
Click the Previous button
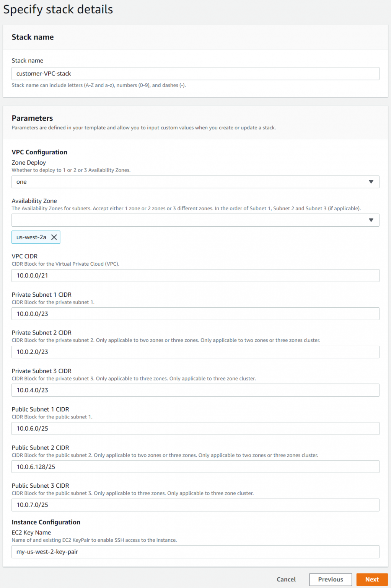click(330, 579)
